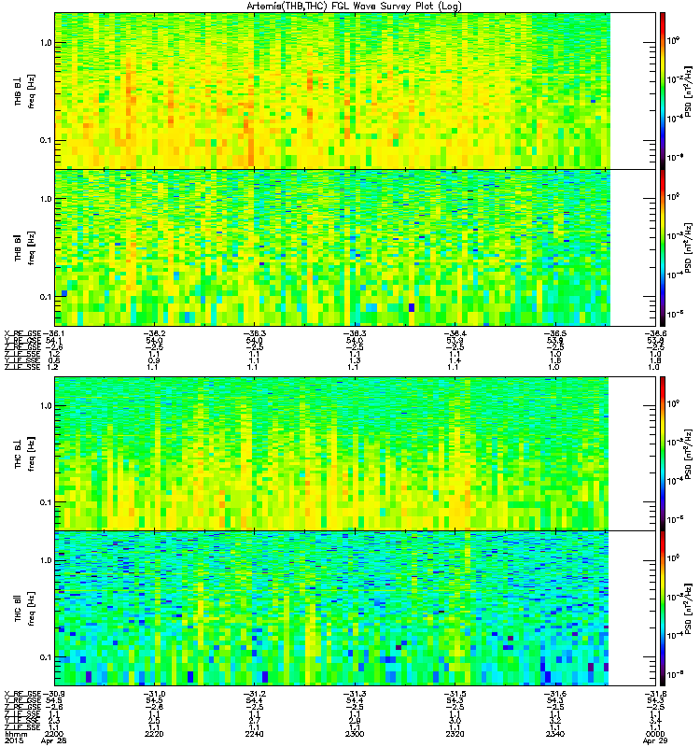
Task: Click the hhmm time axis label
Action: point(16,734)
